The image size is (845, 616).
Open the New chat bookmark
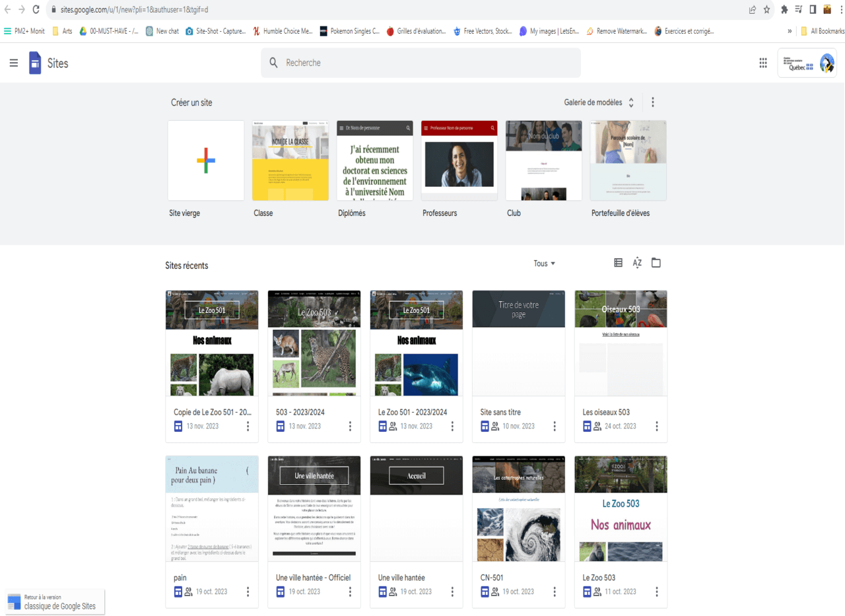(x=162, y=31)
